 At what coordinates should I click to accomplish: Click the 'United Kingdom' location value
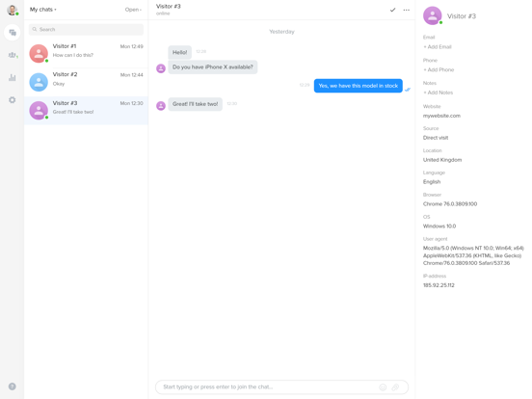click(x=442, y=160)
